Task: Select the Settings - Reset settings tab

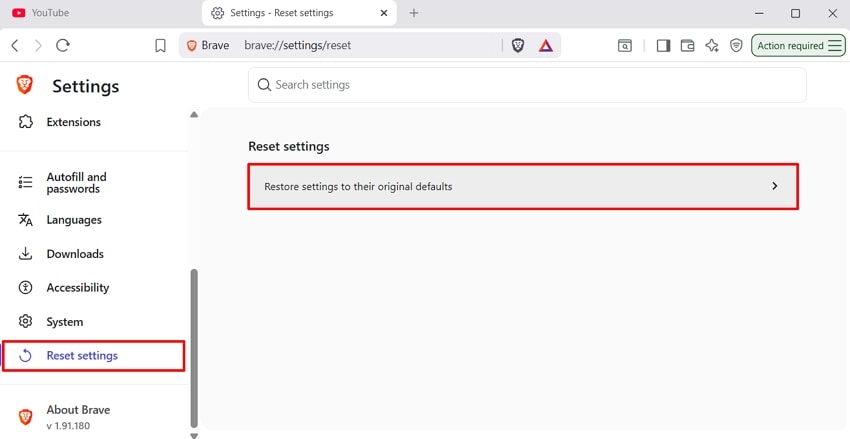Action: [299, 13]
